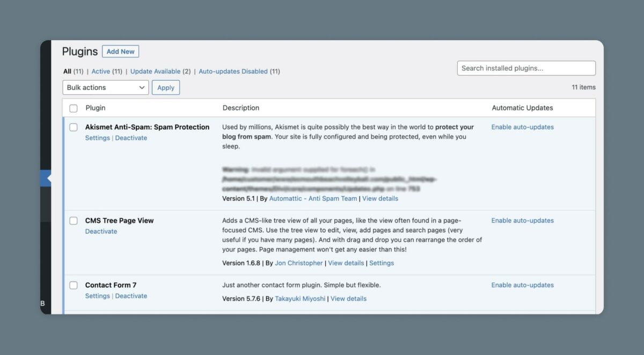
Task: Click the Add New button
Action: coord(120,51)
